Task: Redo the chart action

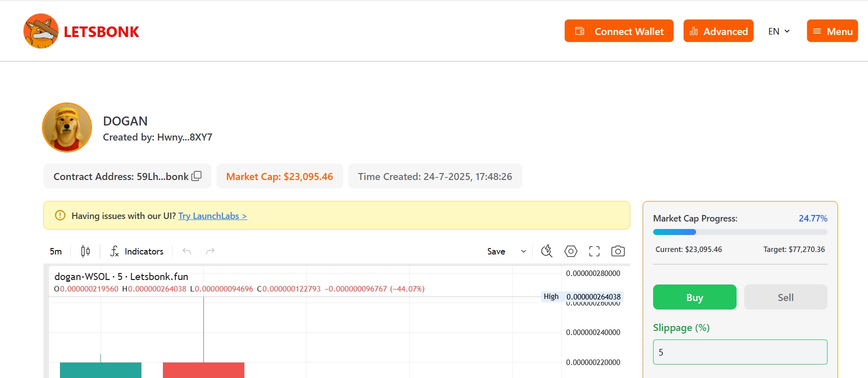Action: [210, 251]
